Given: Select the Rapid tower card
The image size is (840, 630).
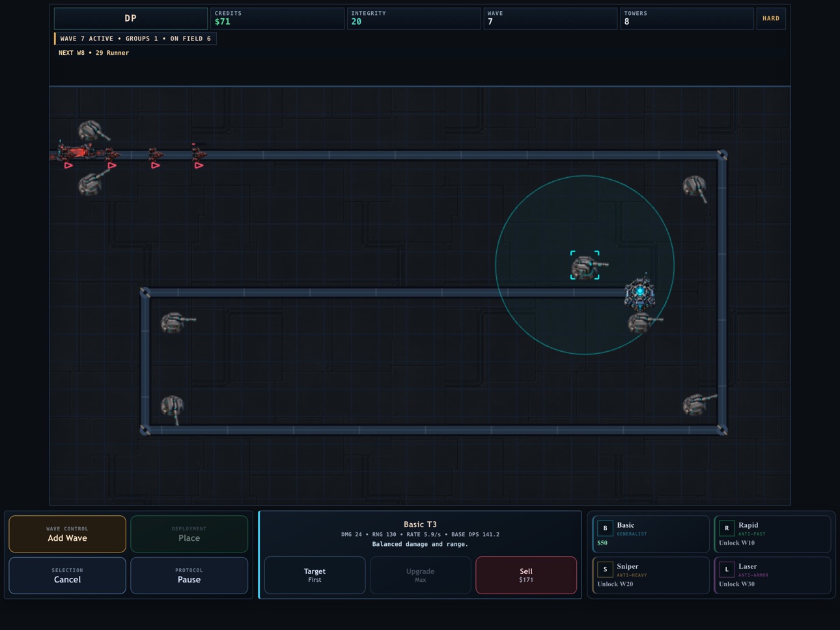Looking at the screenshot, I should coord(772,534).
